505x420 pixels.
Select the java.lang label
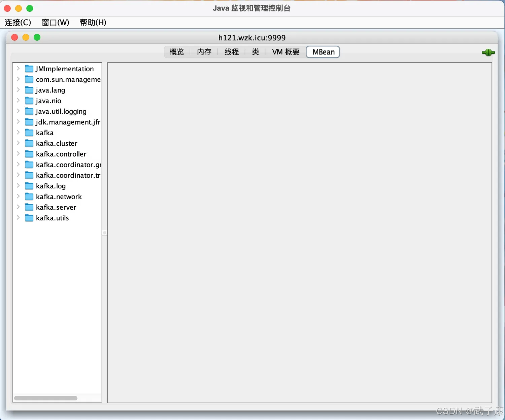point(50,90)
